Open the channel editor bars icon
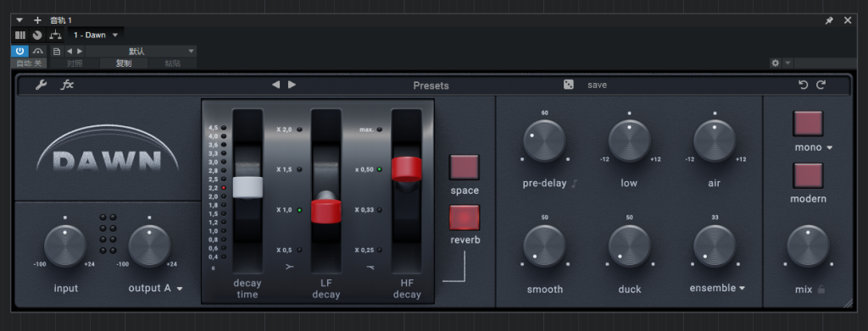This screenshot has height=331, width=868. tap(20, 35)
